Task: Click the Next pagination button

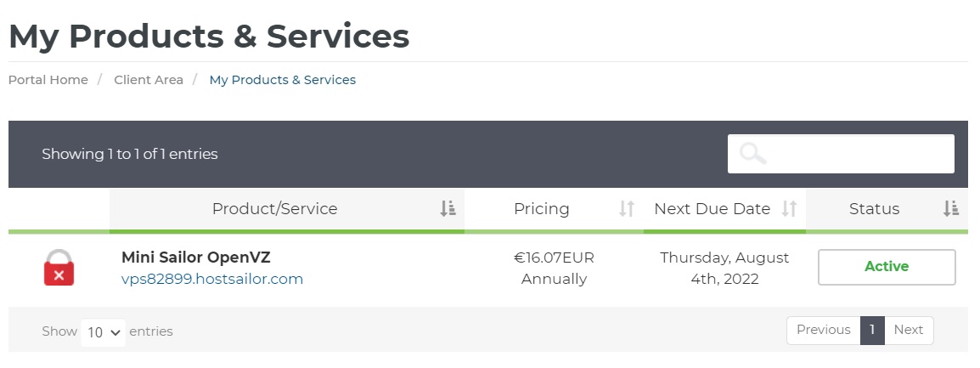Action: click(x=908, y=331)
